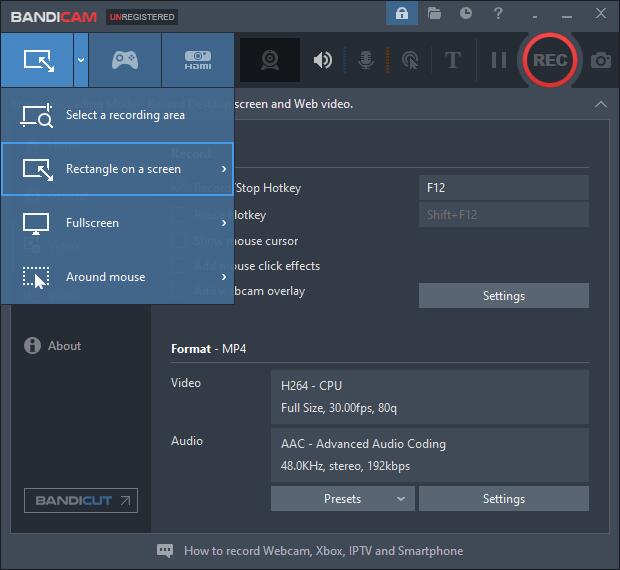Click the UNREGISTERED badge
Screen dimensions: 620x570
[142, 17]
